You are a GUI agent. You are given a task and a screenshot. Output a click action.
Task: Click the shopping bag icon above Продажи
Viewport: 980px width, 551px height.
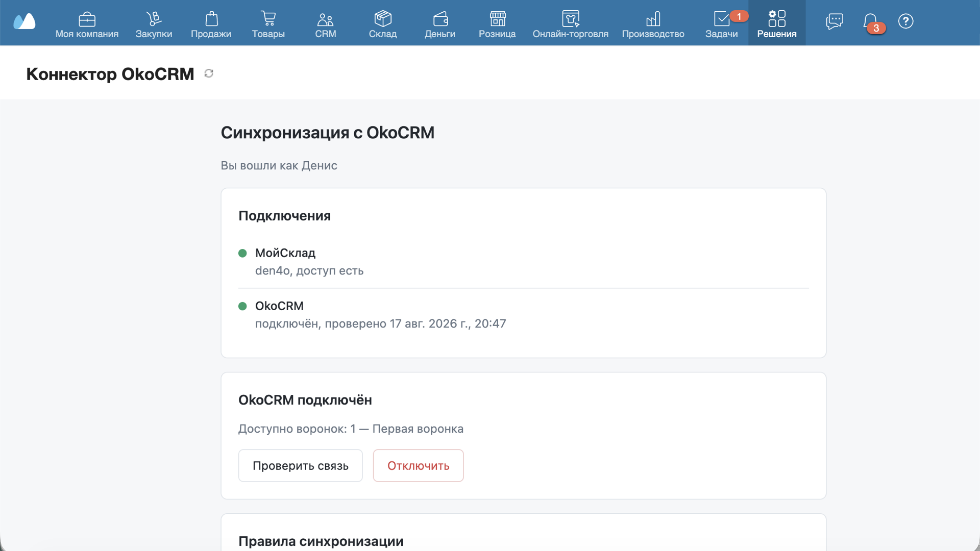pos(211,19)
